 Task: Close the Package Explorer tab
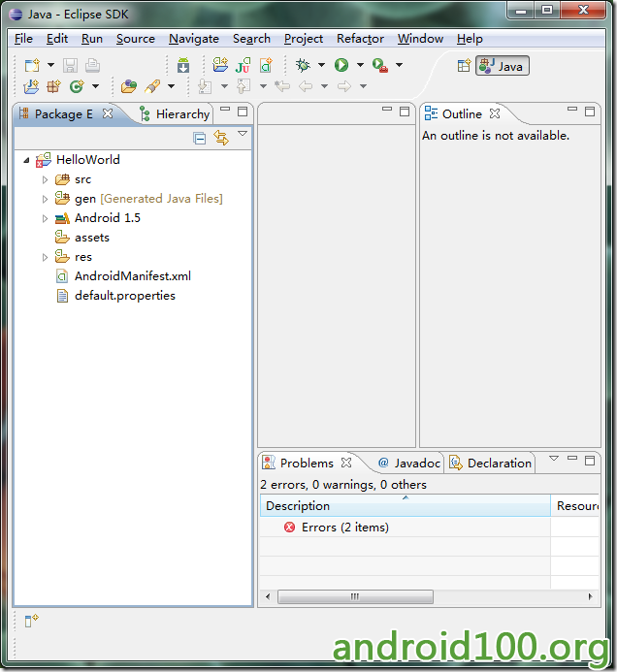(108, 113)
